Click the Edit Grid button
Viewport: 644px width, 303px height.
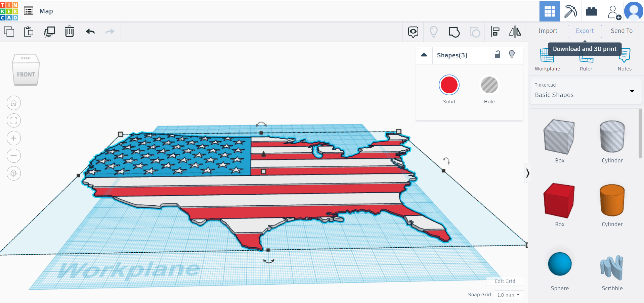(505, 281)
